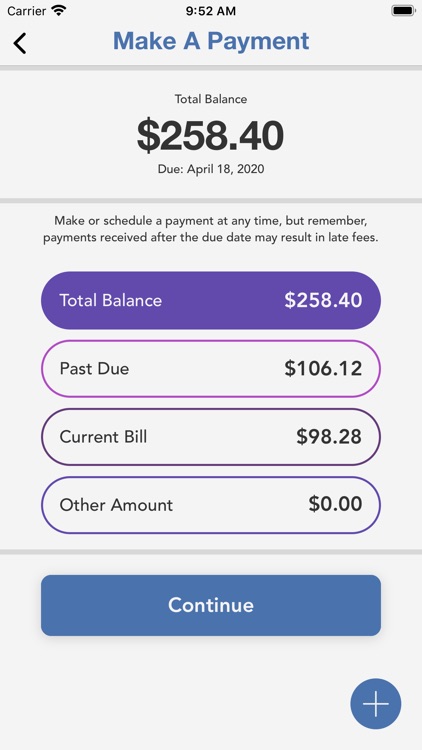The height and width of the screenshot is (750, 422).
Task: Select the Current Bill payment option
Action: [x=211, y=437]
